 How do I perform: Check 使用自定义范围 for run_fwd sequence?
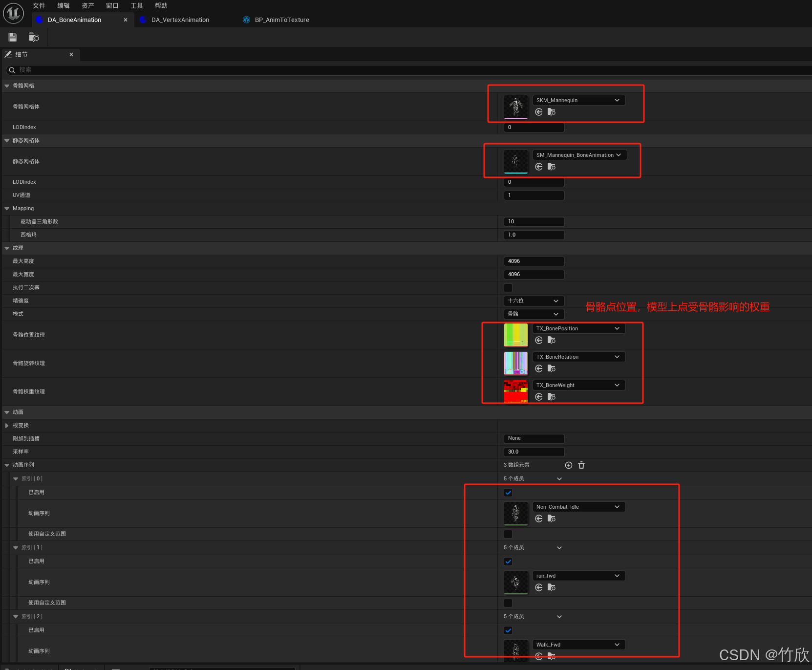pyautogui.click(x=508, y=603)
